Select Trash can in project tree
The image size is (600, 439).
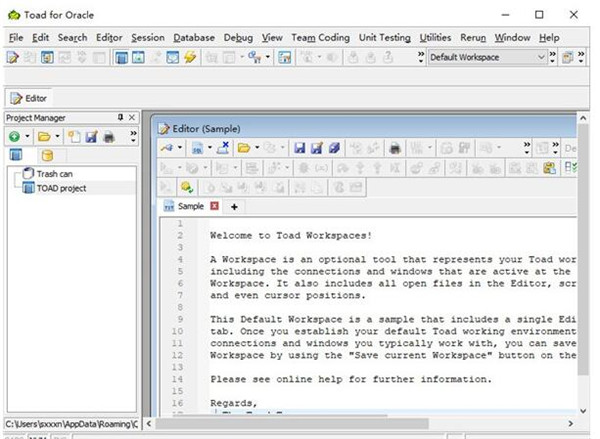[54, 173]
